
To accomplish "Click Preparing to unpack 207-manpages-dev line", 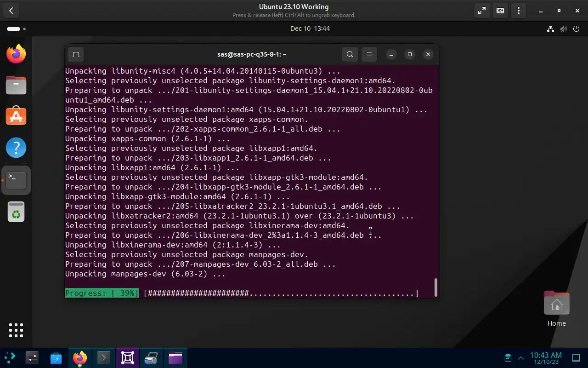I will pyautogui.click(x=200, y=264).
